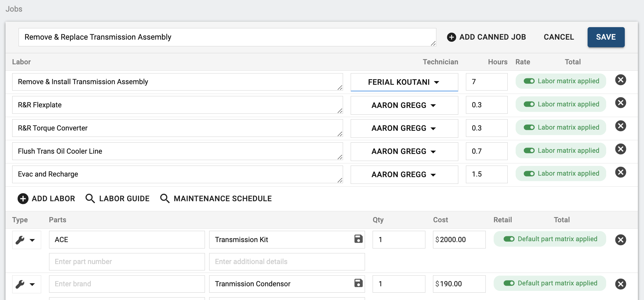This screenshot has width=644, height=300.
Task: Open technician dropdown for R&R Flexplate
Action: pyautogui.click(x=404, y=105)
